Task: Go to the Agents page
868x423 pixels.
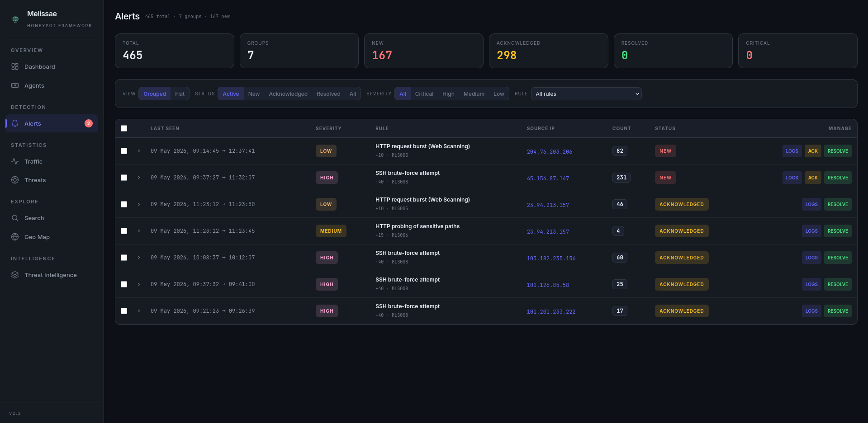Action: [52, 85]
